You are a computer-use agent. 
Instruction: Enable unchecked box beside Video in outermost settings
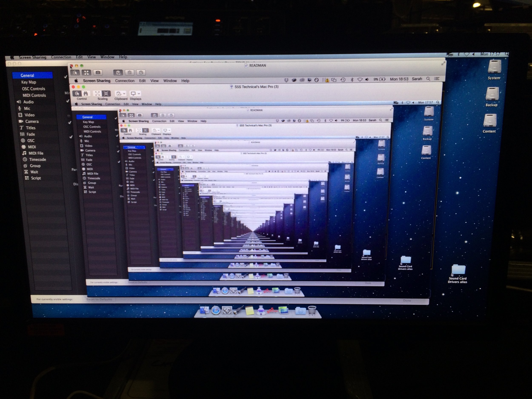coord(69,116)
